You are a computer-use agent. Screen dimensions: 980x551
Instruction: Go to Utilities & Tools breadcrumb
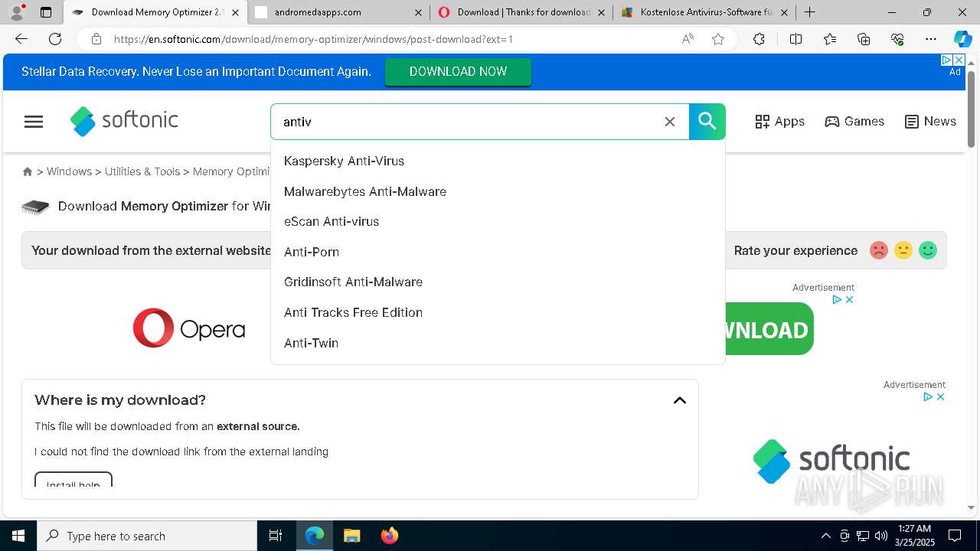coord(142,171)
